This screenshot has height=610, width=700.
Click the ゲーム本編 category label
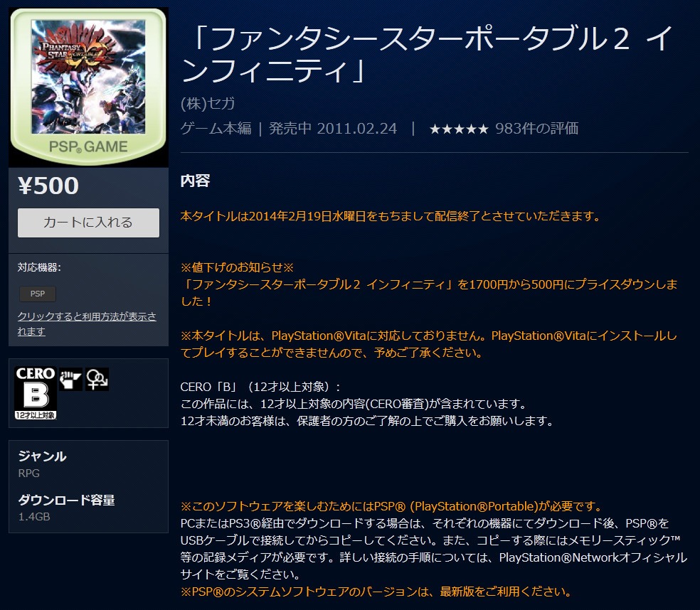216,129
